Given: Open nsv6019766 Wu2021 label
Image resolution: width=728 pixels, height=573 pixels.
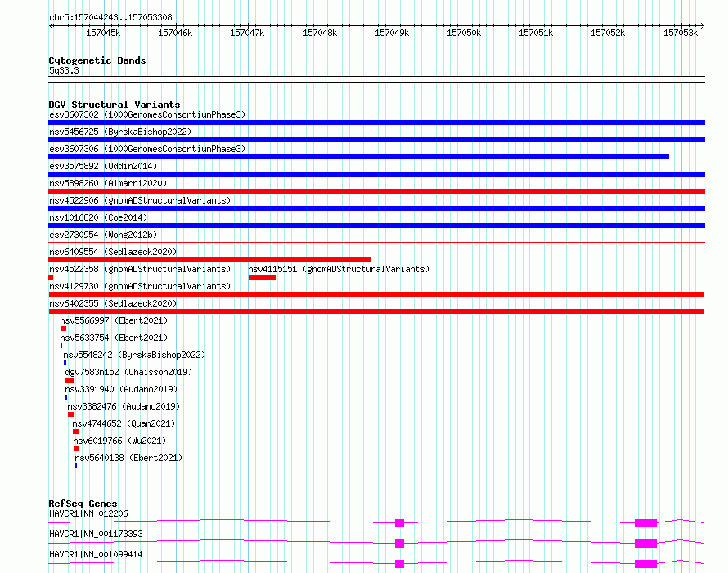Looking at the screenshot, I should (119, 441).
